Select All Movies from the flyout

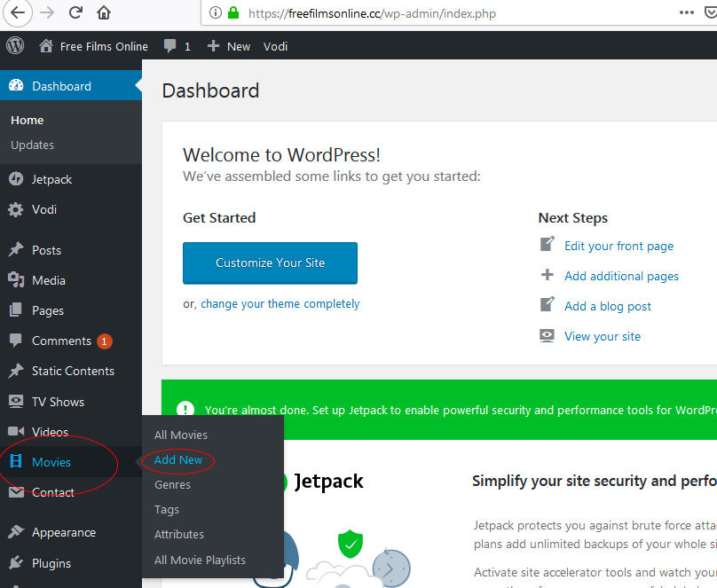(181, 435)
